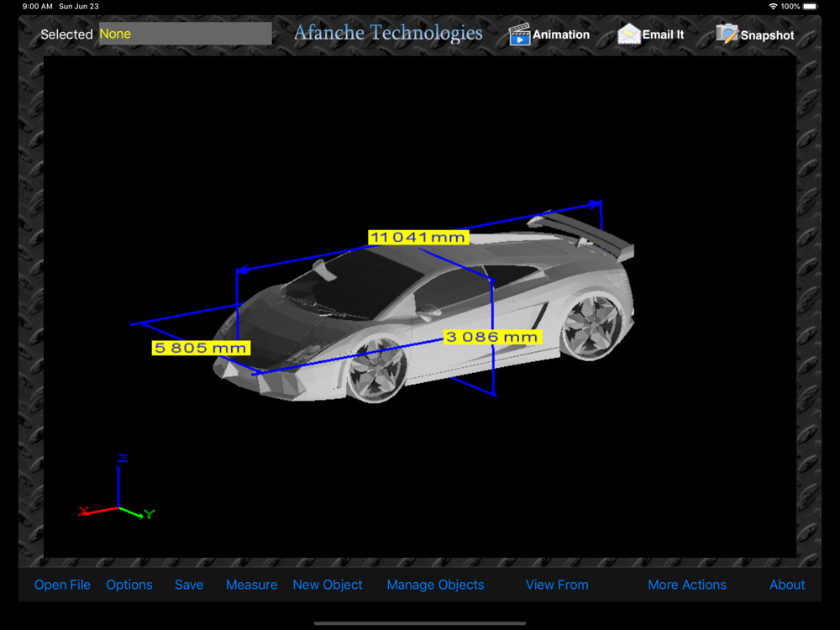Open the More Actions menu
The image size is (840, 630).
coord(687,585)
